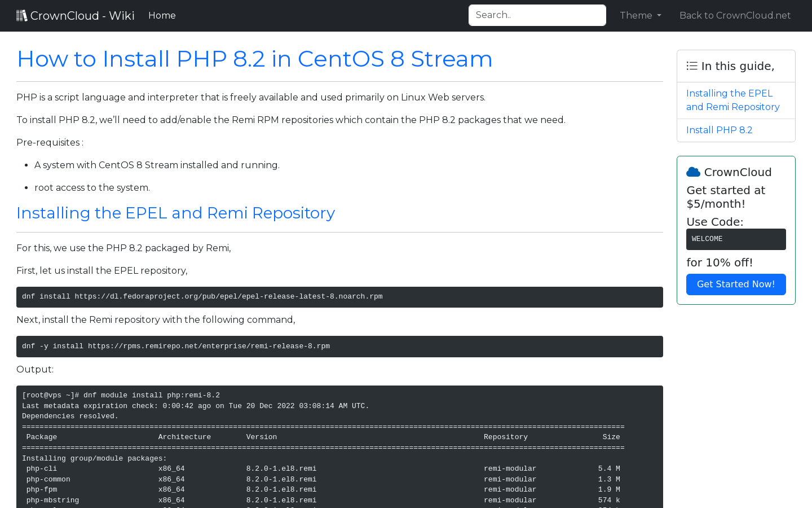The width and height of the screenshot is (812, 508).
Task: Click the dnf module install php:remi-8.2 line
Action: click(121, 396)
